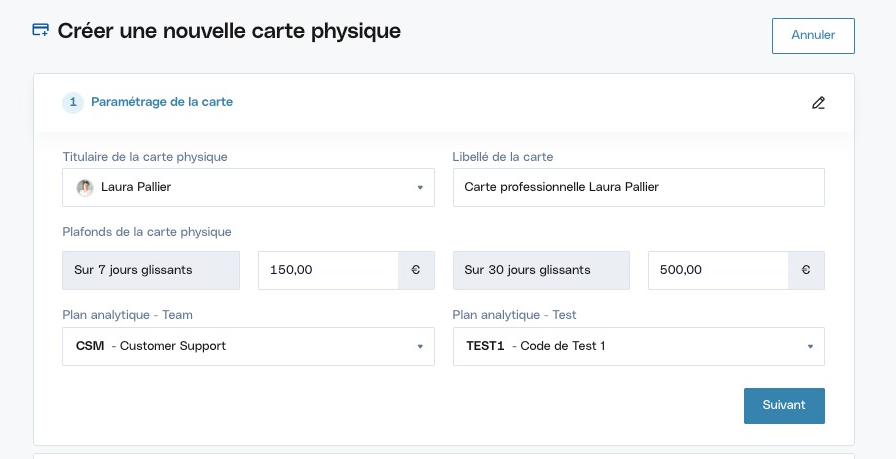Image resolution: width=896 pixels, height=459 pixels.
Task: Click the Suivant button
Action: [784, 406]
